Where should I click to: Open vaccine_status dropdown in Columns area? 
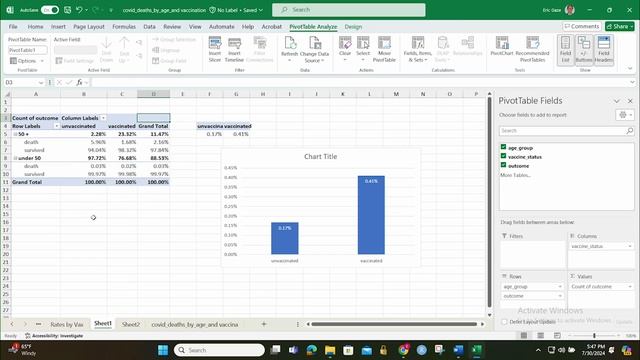coord(630,247)
